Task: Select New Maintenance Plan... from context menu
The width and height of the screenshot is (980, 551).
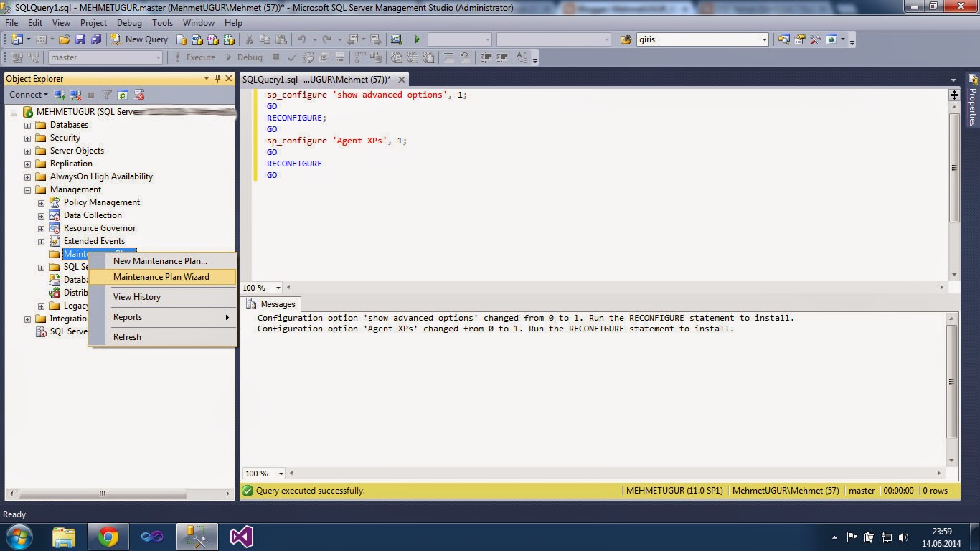Action: 162,261
